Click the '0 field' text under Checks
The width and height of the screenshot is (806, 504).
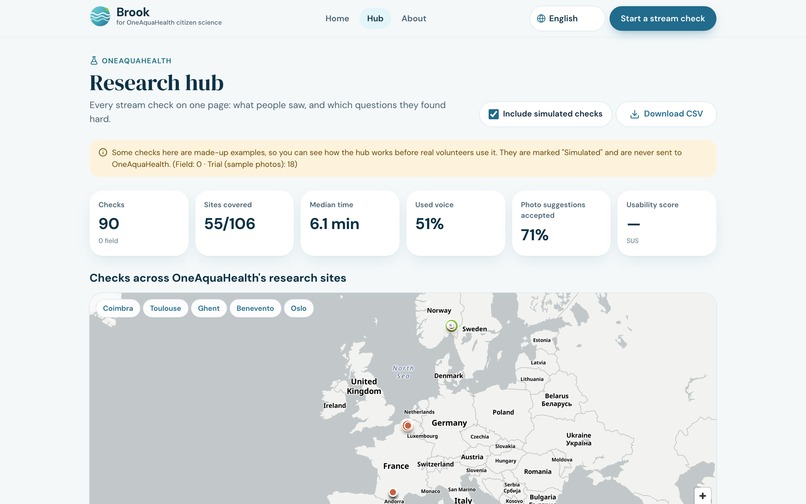point(108,241)
